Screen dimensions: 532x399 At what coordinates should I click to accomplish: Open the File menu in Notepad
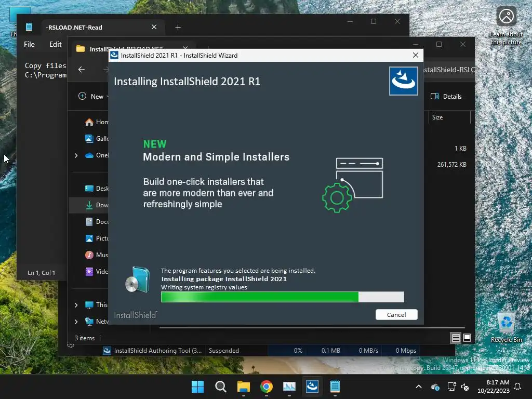click(x=29, y=44)
